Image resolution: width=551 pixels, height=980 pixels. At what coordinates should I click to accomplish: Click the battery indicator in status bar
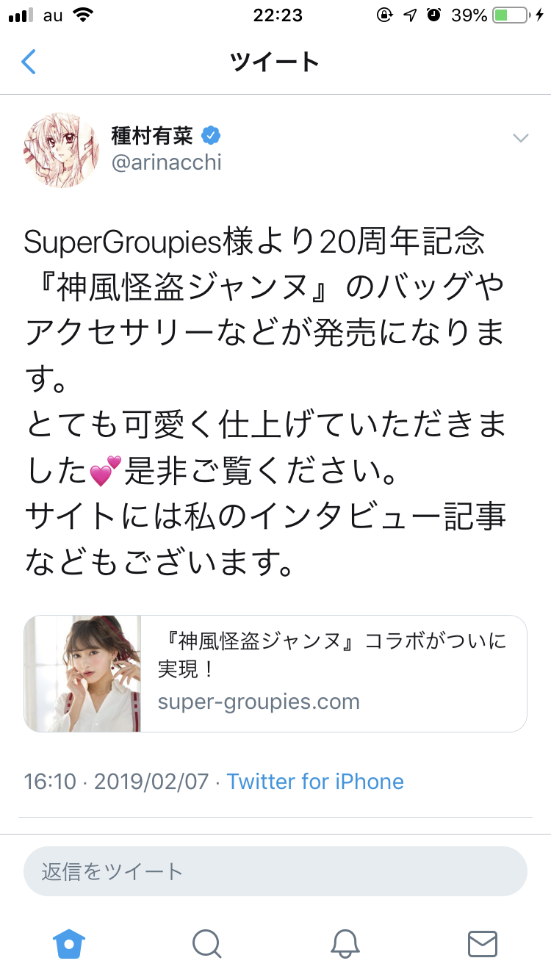(513, 15)
